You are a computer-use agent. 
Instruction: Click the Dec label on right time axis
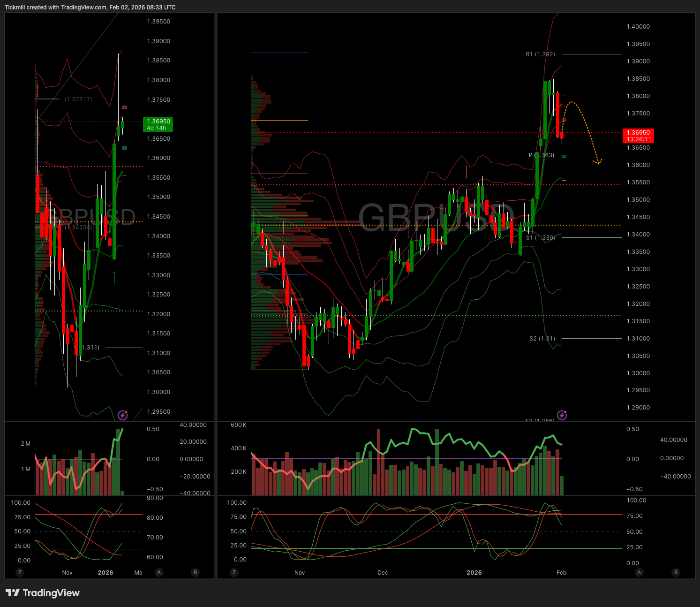coord(383,573)
